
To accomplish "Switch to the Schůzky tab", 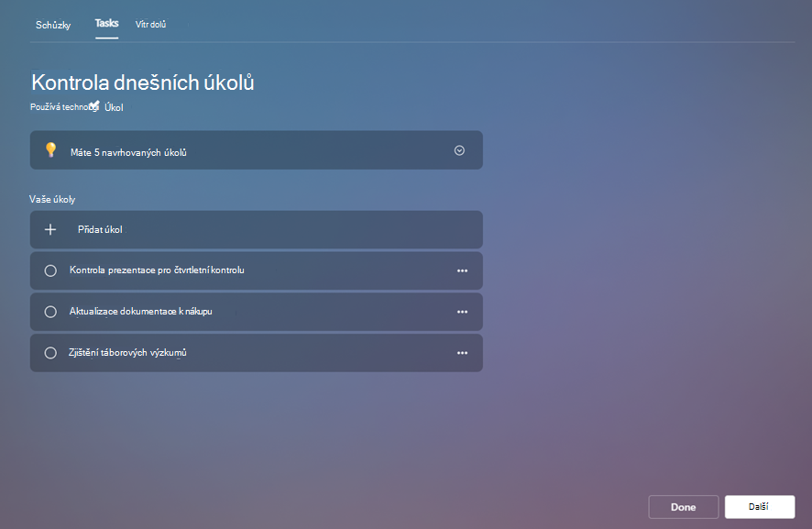I will [53, 25].
